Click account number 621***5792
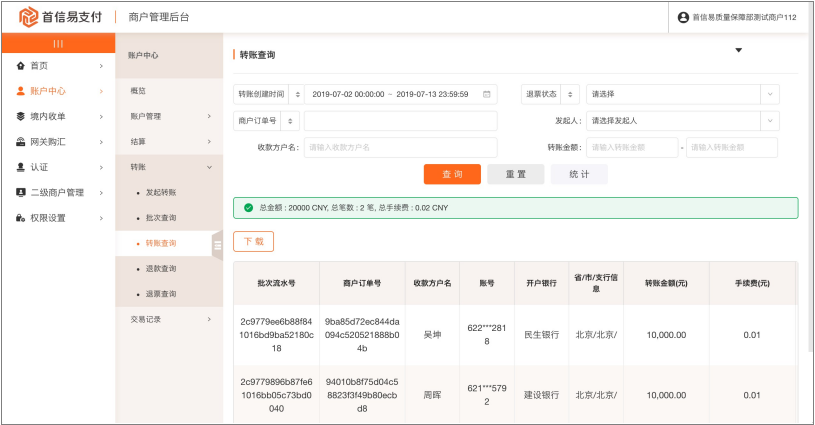 487,395
